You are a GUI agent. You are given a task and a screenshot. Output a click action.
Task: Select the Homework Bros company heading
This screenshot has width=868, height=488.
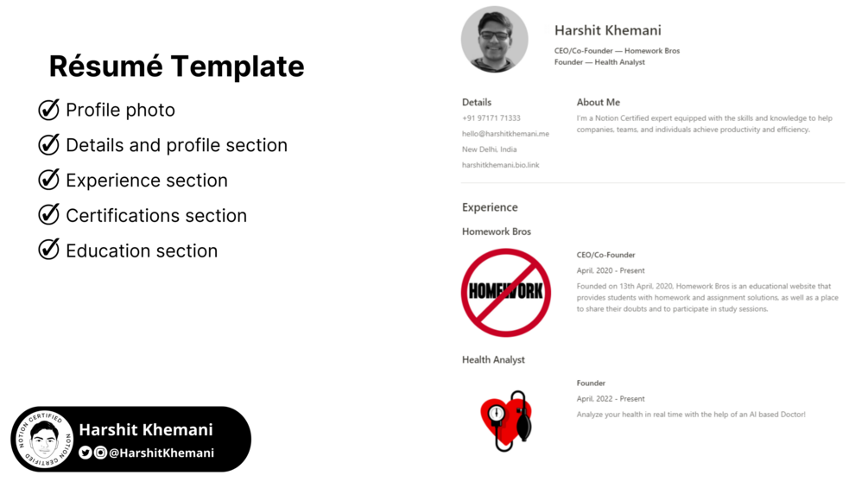point(497,231)
